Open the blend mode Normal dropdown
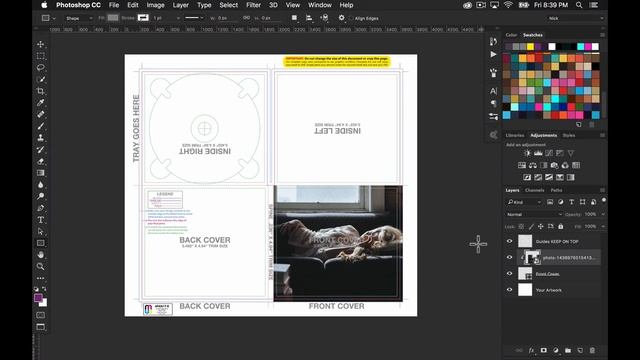The height and width of the screenshot is (360, 640). point(534,214)
